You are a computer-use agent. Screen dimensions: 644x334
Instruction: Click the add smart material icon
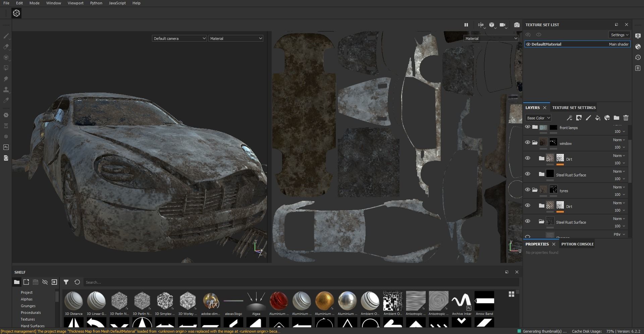(x=607, y=118)
